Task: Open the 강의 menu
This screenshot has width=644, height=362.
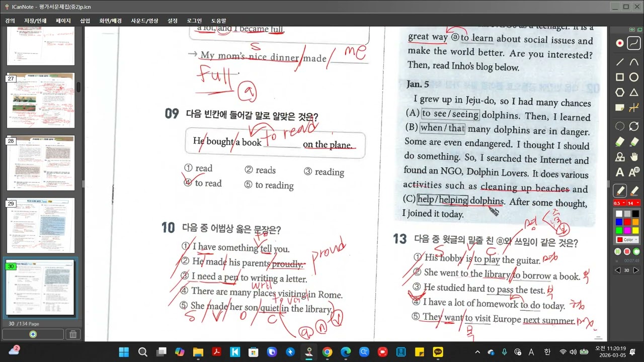Action: pos(10,21)
